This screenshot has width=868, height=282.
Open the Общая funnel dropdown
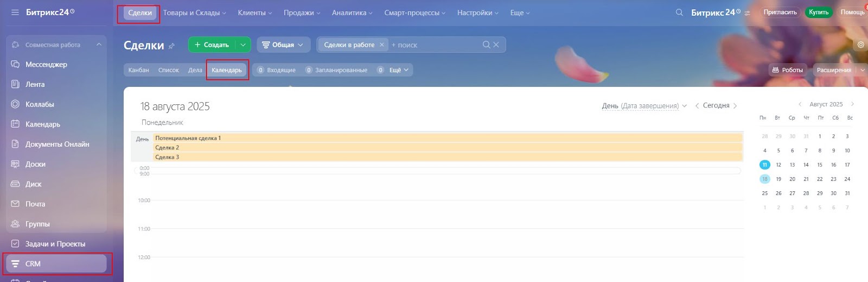tap(283, 45)
